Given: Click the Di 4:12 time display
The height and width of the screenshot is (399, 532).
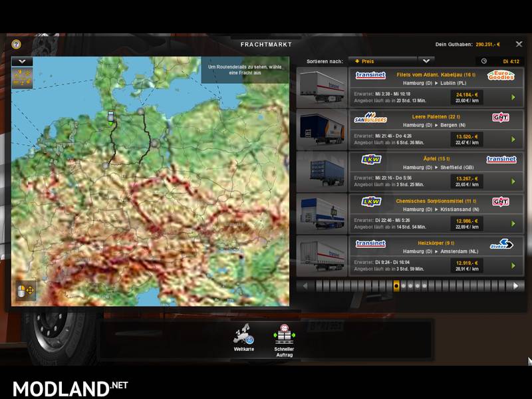Looking at the screenshot, I should 511,61.
